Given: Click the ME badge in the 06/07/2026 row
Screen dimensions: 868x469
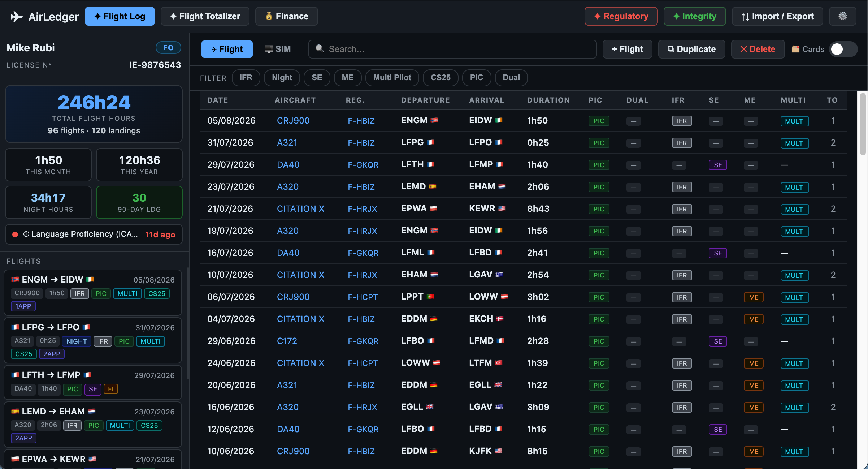Looking at the screenshot, I should click(x=754, y=297).
